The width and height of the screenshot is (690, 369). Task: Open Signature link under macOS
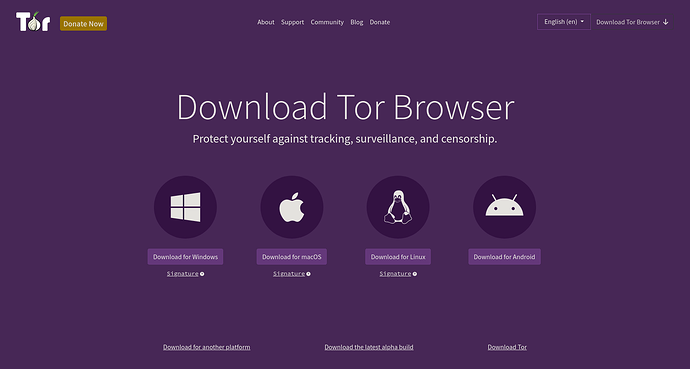[289, 274]
